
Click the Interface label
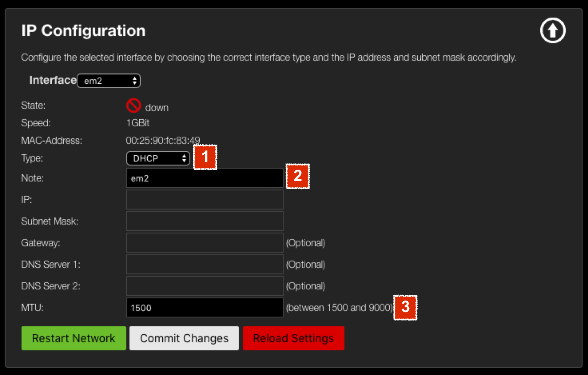[x=53, y=80]
